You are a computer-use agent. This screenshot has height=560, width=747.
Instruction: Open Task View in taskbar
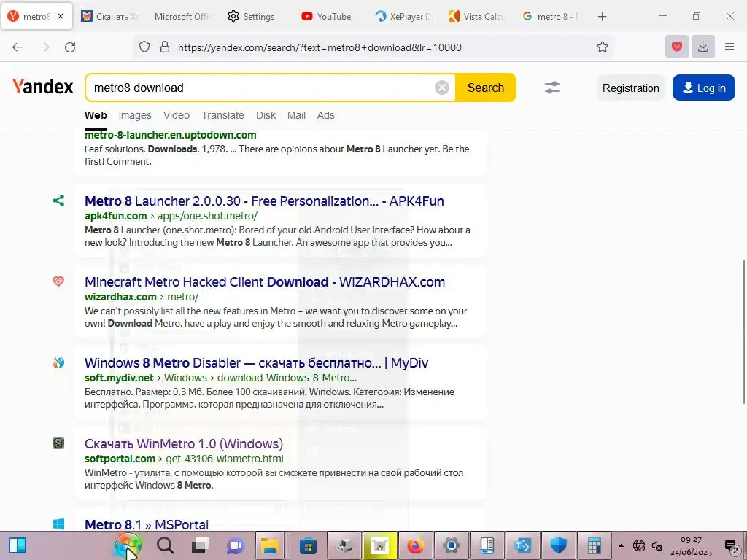(201, 545)
